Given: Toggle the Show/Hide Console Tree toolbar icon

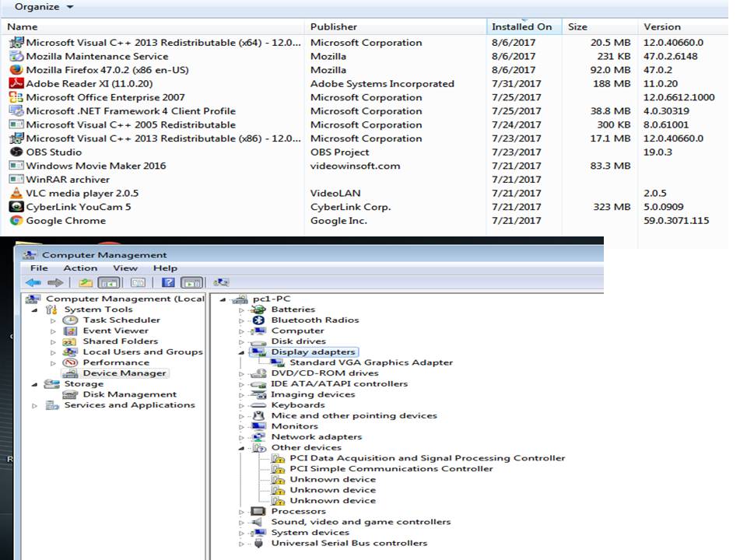Looking at the screenshot, I should [x=109, y=282].
